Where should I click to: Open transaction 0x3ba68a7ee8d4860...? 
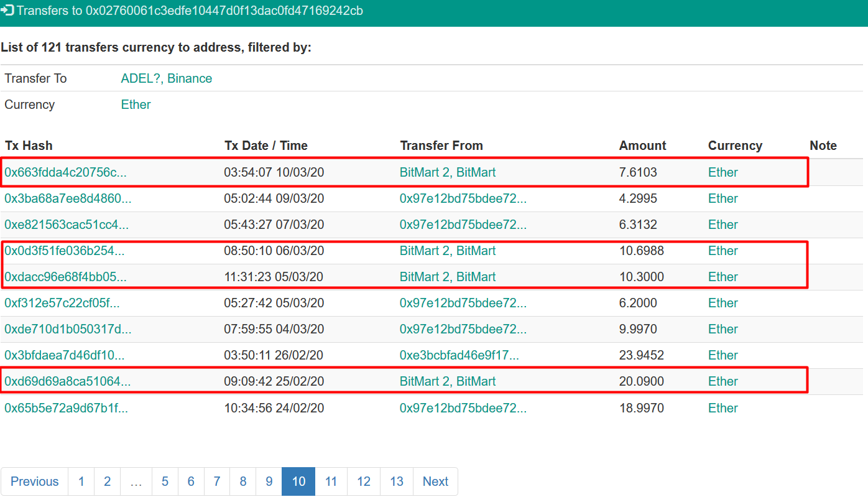[x=68, y=198]
